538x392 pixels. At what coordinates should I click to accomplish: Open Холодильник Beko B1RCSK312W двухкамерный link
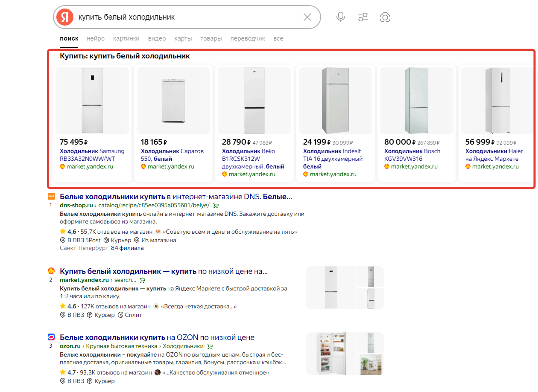tap(253, 159)
